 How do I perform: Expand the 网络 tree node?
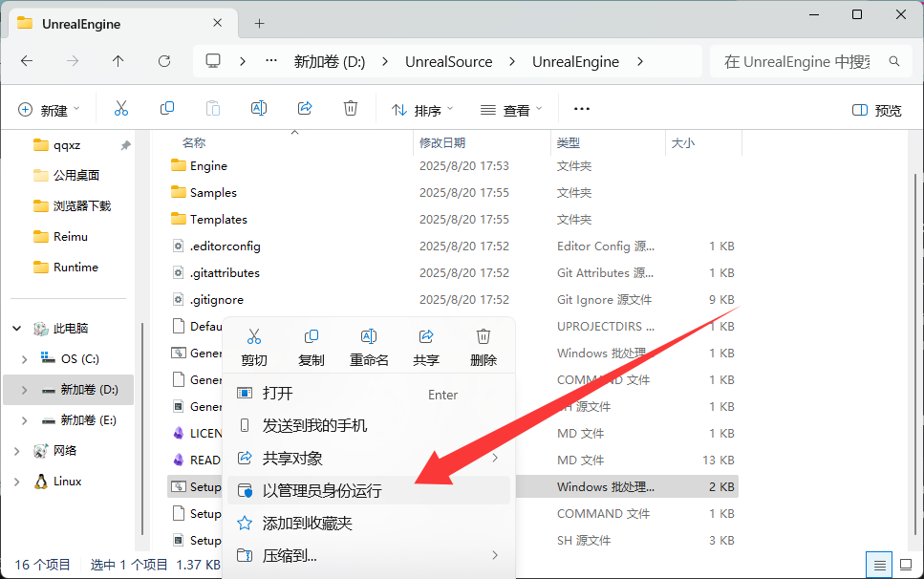pos(17,451)
